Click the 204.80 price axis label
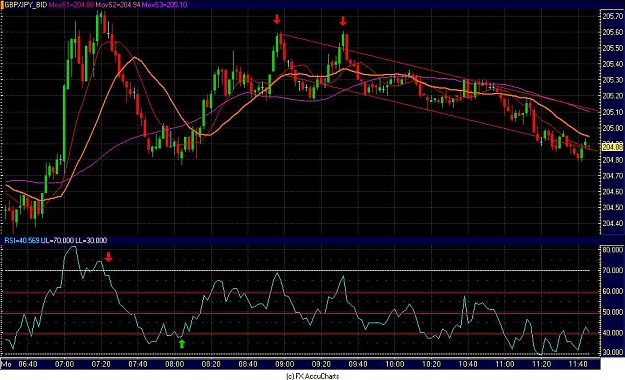625x380 pixels. pyautogui.click(x=612, y=160)
